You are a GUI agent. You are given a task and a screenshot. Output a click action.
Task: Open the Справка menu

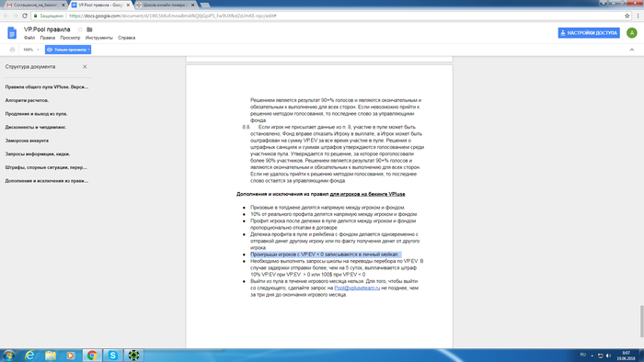(x=127, y=38)
